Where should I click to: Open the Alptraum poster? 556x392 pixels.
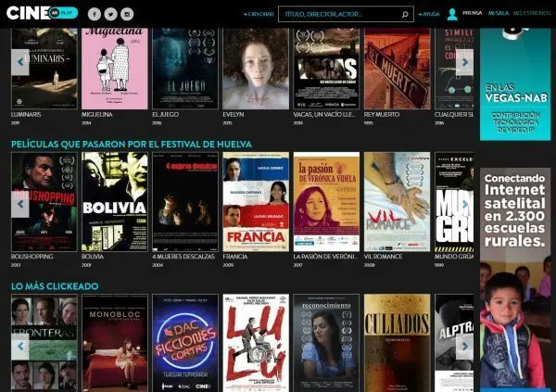(454, 343)
